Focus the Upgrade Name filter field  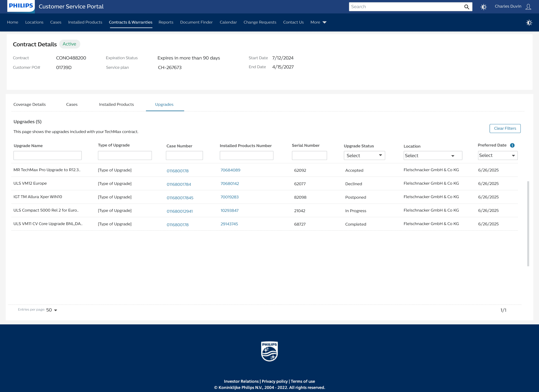(x=48, y=156)
